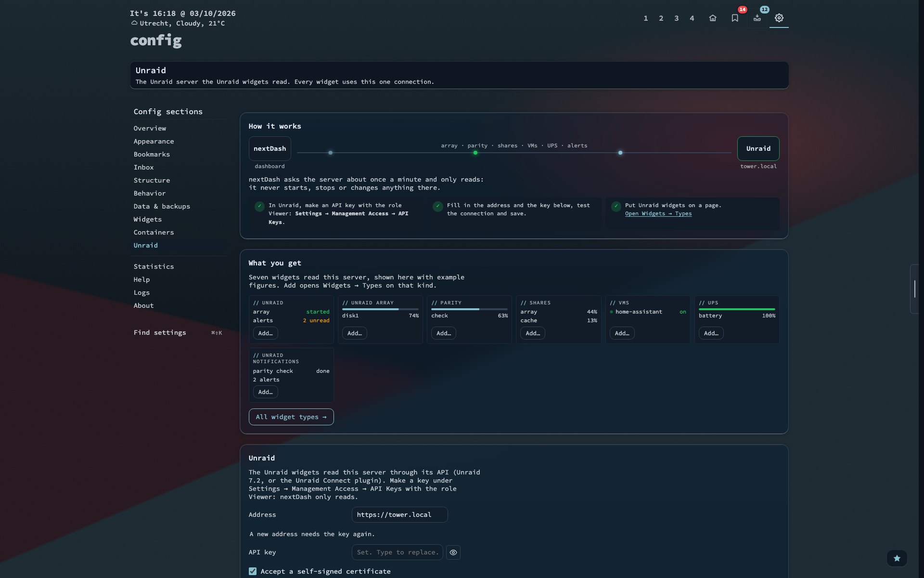Add the Unraid Array widget
This screenshot has width=924, height=578.
pos(355,333)
